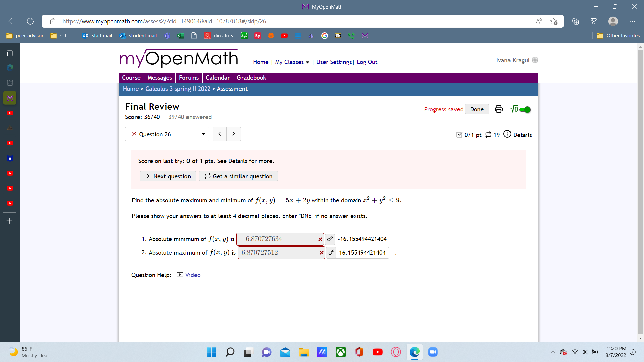The height and width of the screenshot is (362, 644).
Task: Toggle the MathQuill equation editor switch
Action: [525, 110]
